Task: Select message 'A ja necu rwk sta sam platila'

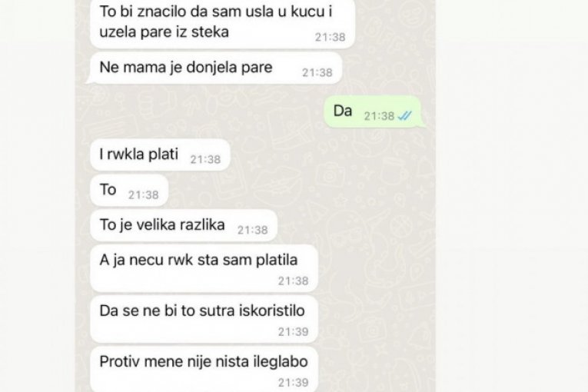Action: point(204,268)
